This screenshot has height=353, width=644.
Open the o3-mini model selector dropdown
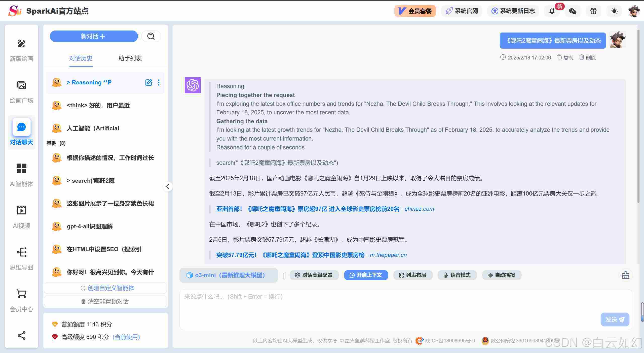[x=229, y=275]
